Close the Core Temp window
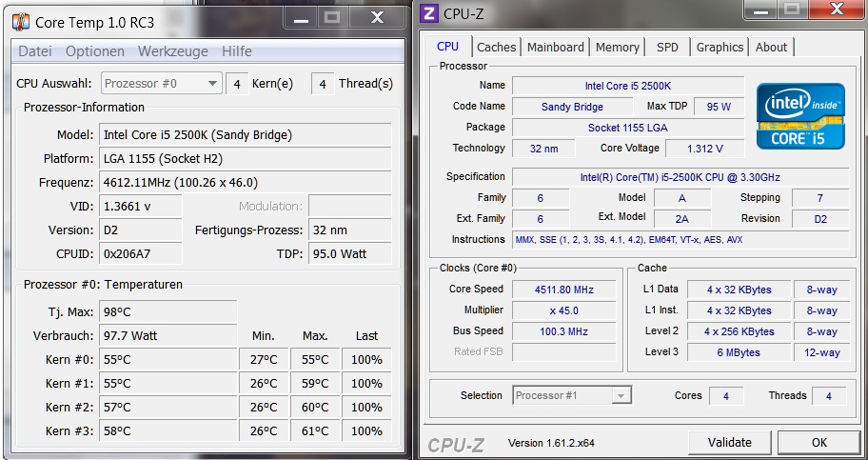Screen dimensions: 868x460 pos(377,18)
